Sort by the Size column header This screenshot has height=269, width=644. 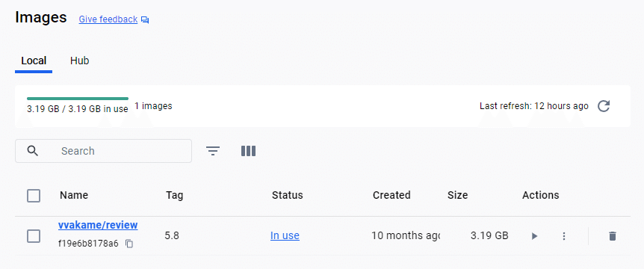pos(457,195)
